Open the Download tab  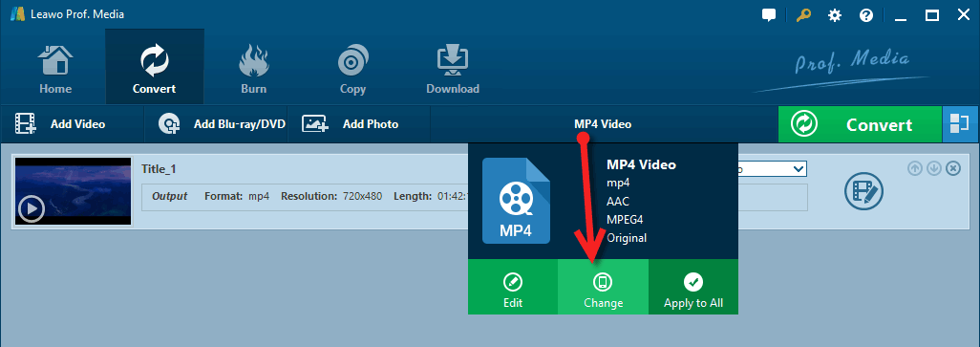453,67
